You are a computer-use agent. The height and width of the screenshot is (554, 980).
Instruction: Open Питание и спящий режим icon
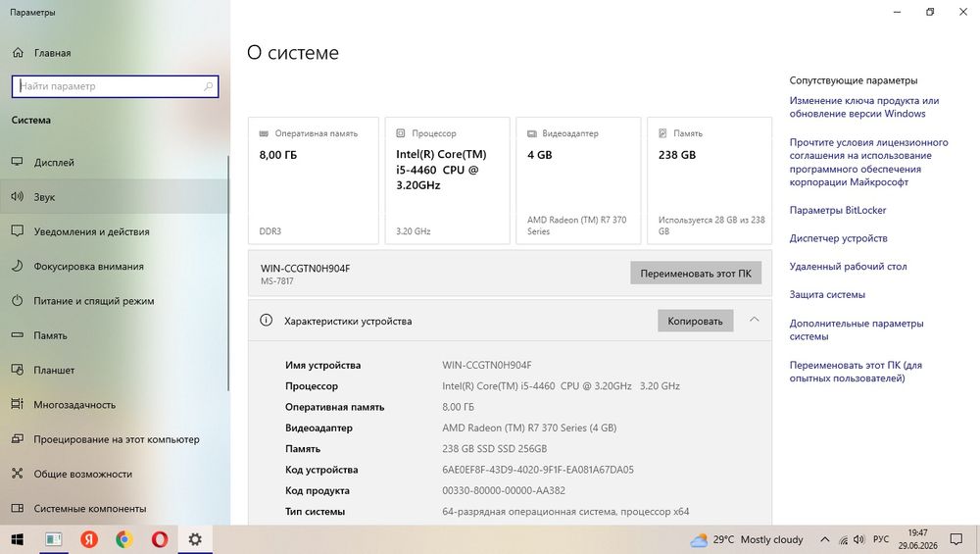[18, 301]
